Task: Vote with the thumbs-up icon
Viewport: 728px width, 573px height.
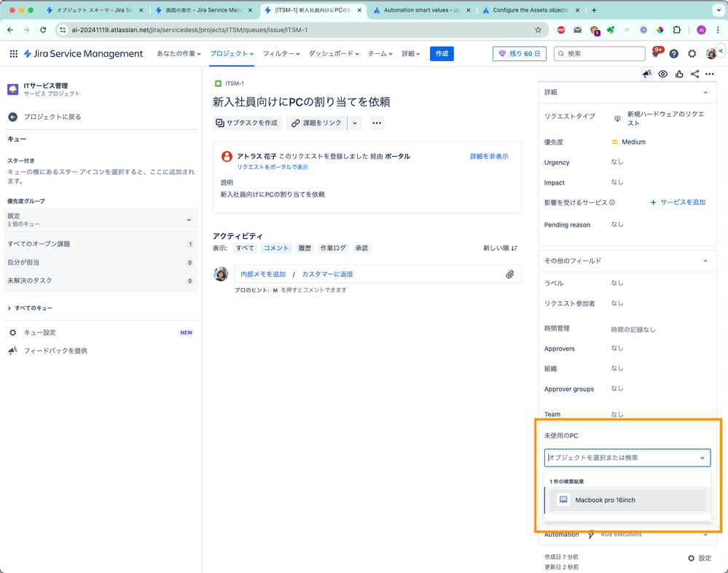Action: coord(678,74)
